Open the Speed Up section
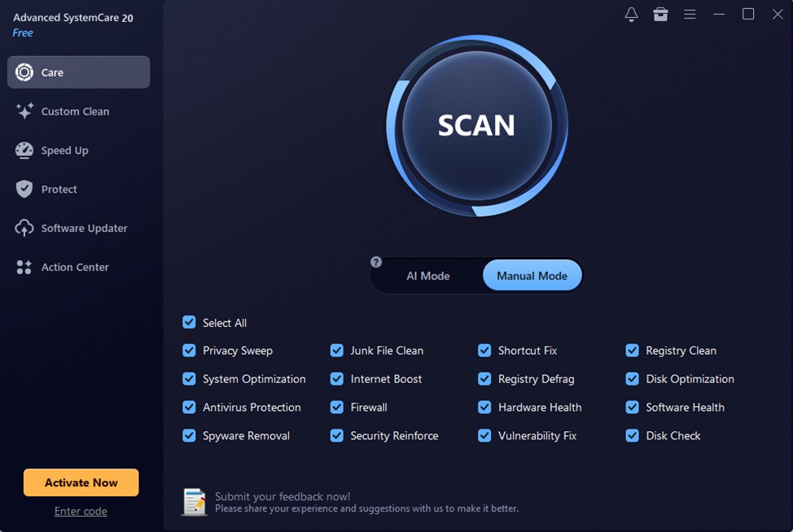The image size is (793, 532). (x=65, y=150)
